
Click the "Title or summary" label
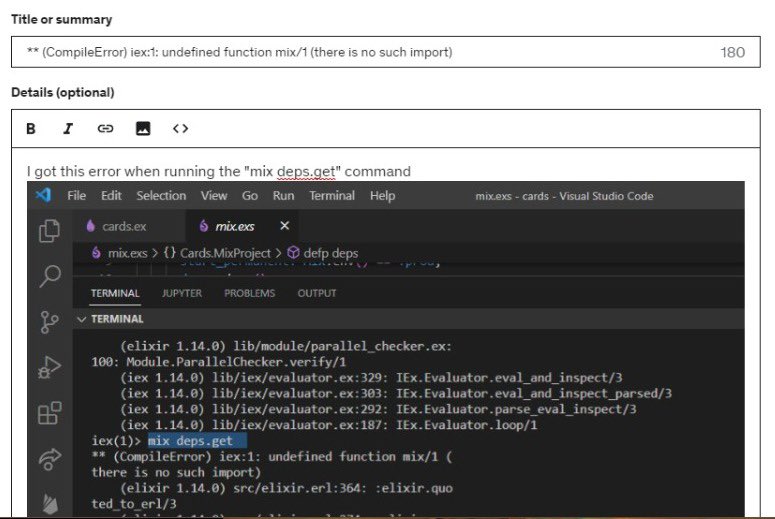62,19
